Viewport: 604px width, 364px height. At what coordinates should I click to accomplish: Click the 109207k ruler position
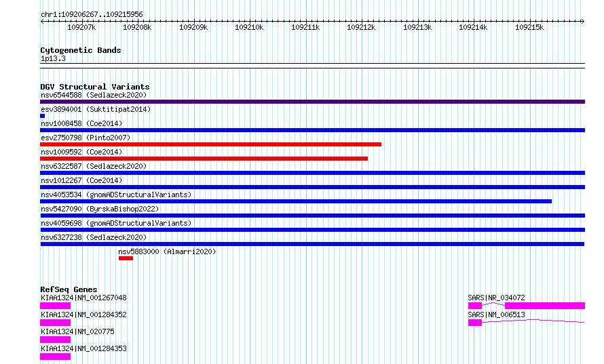point(81,27)
